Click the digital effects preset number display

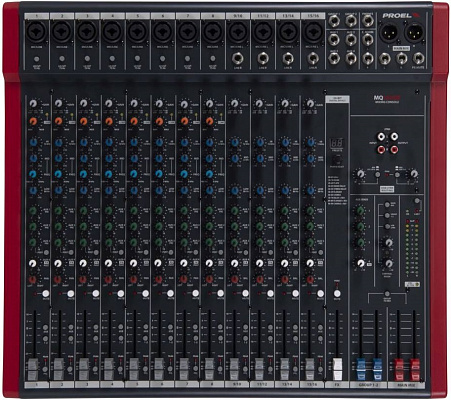tap(337, 144)
